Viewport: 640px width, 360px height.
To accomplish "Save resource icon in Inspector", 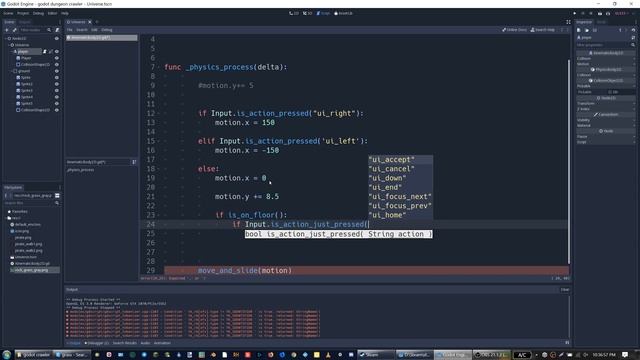I will tap(595, 30).
